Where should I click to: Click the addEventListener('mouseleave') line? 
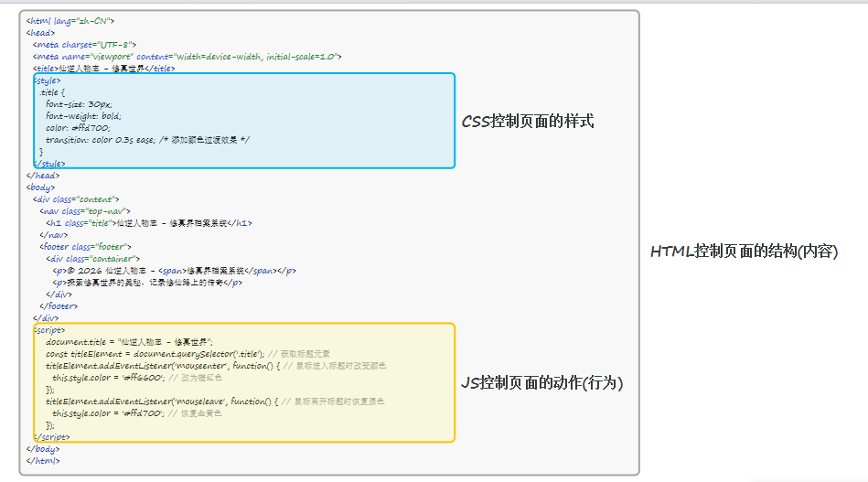coord(215,402)
